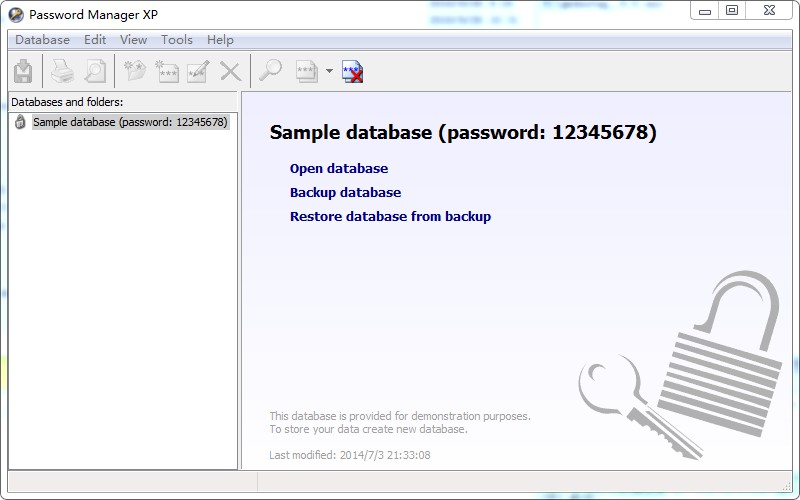
Task: Click the clear clipboard red-X icon
Action: [x=352, y=71]
